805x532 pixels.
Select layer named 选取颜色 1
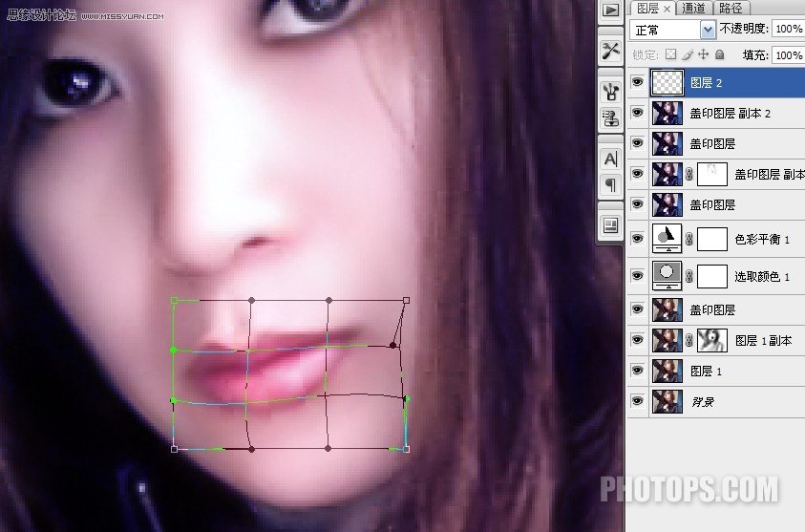(x=762, y=277)
